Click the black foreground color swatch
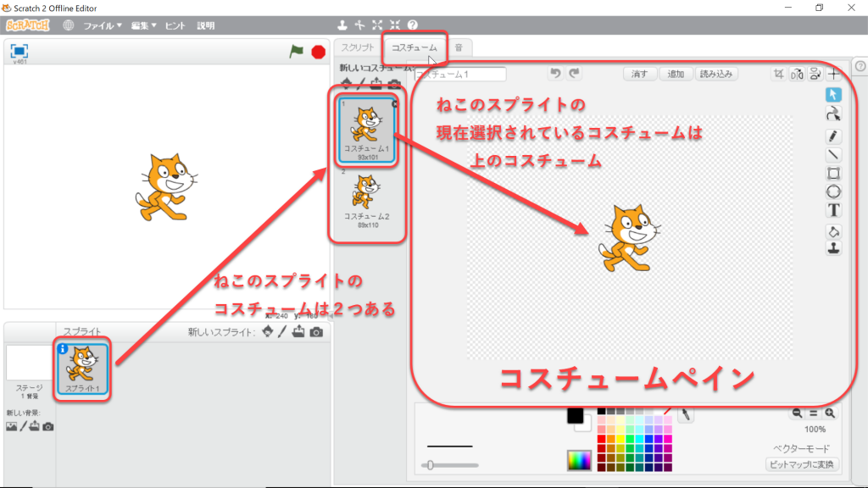868x488 pixels. (x=575, y=415)
